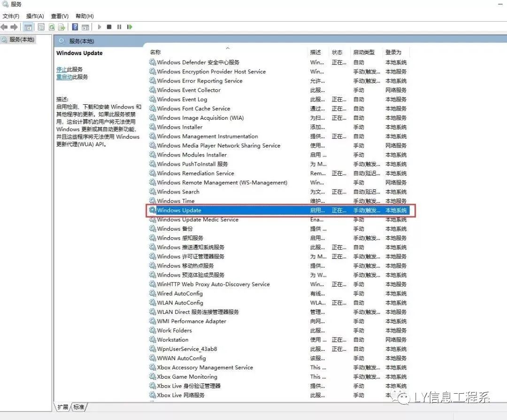Select Windows PushToInstall 服务
Image resolution: width=507 pixels, height=420 pixels.
point(278,164)
